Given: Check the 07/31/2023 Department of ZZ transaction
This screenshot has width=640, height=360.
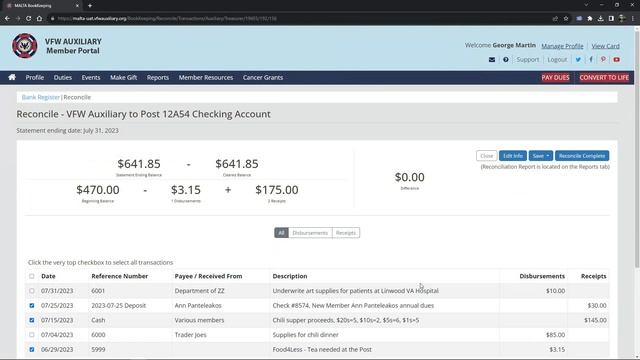Looking at the screenshot, I should coord(32,291).
